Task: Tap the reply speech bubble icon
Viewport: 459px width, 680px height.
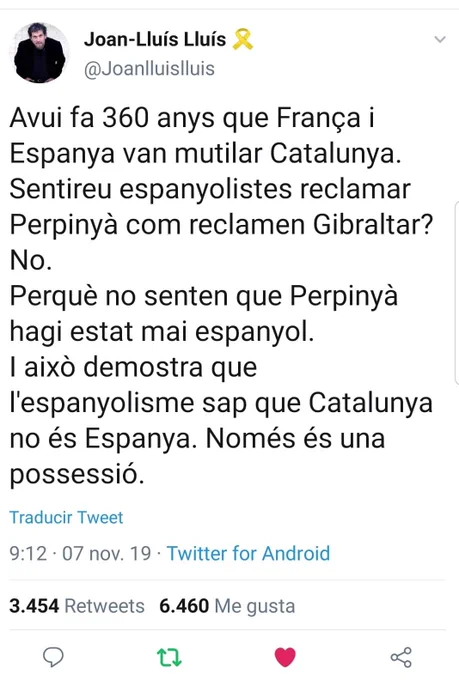Action: click(53, 657)
